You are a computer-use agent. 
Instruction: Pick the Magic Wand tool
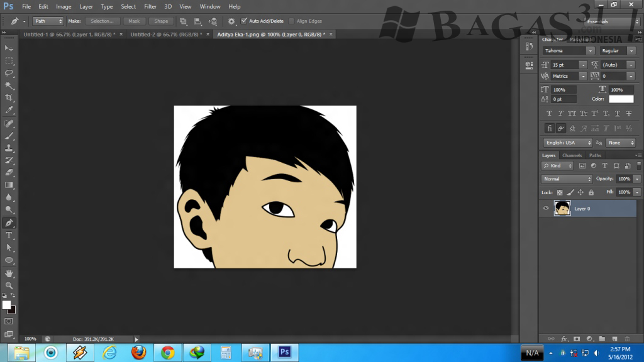click(9, 85)
